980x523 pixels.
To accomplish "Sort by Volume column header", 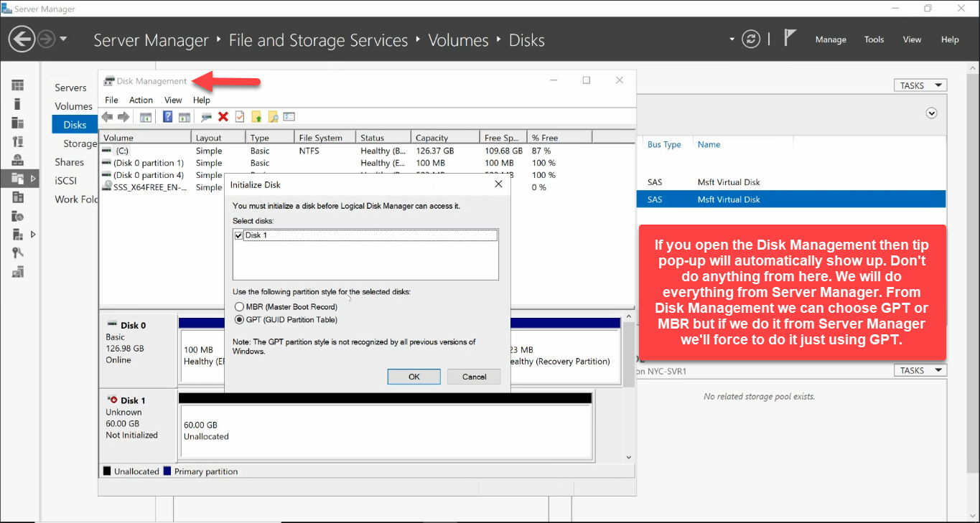I will point(146,138).
